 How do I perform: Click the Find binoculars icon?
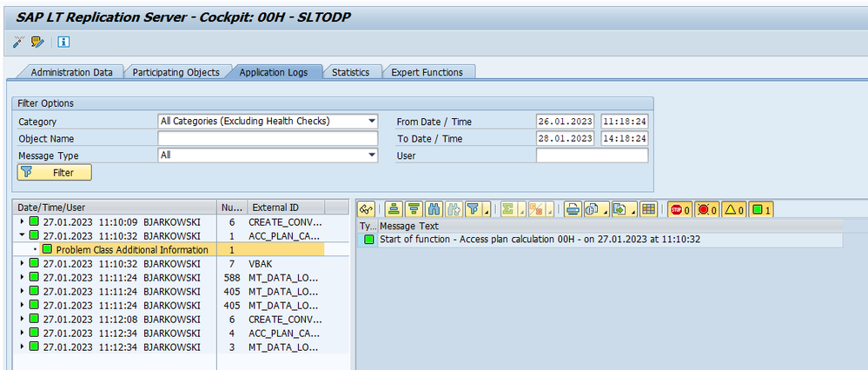[434, 209]
